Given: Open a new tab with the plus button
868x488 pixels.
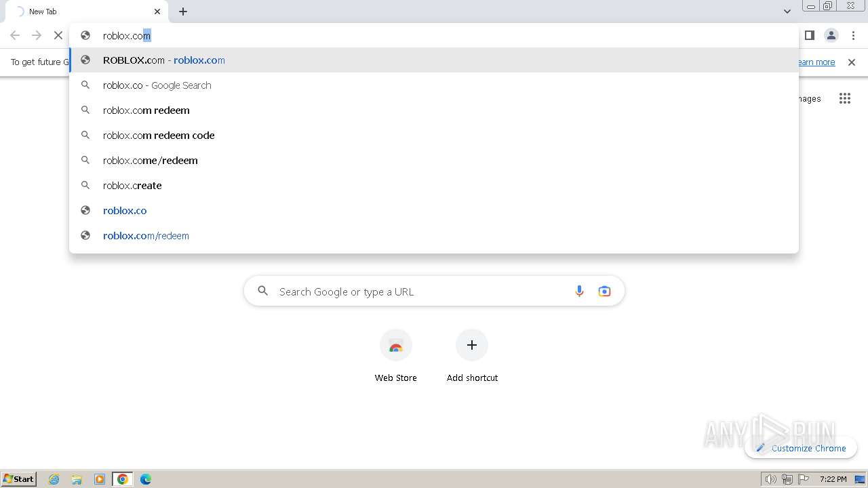Looking at the screenshot, I should (183, 12).
